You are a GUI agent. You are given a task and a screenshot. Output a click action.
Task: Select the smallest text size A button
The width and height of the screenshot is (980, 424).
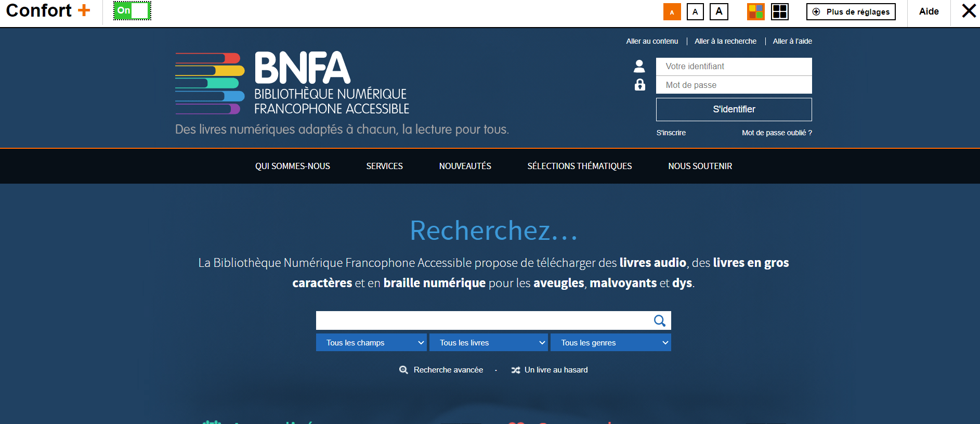(672, 12)
